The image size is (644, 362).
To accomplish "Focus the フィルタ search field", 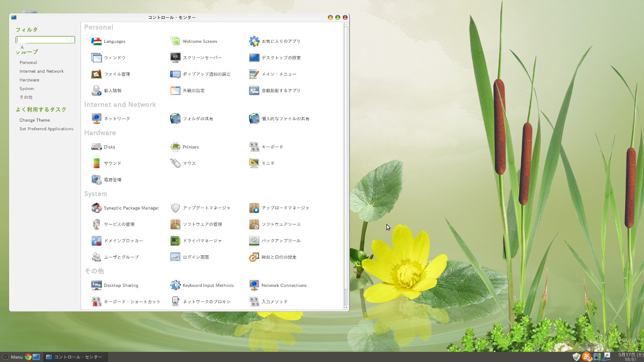I will (45, 40).
